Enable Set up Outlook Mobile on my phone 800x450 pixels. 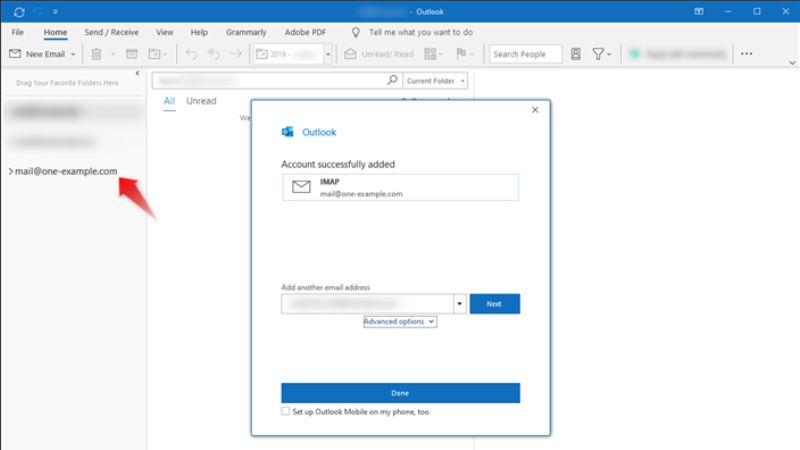[x=285, y=411]
